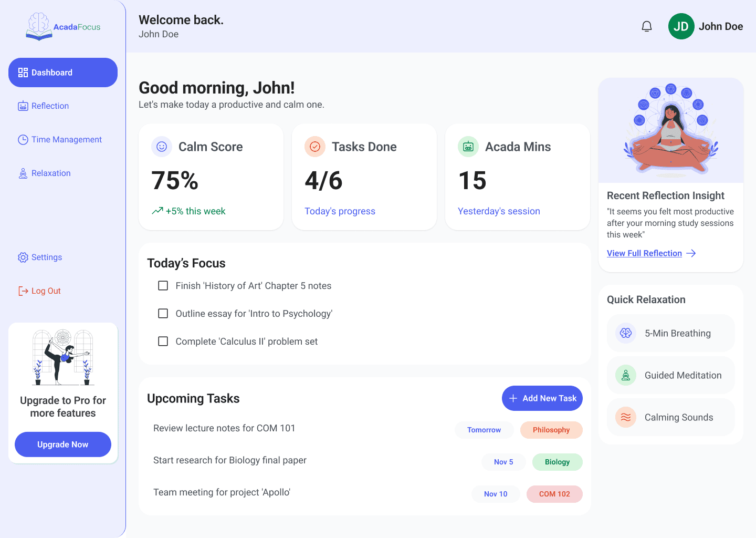Open 'Start research for Biology final paper'

[230, 460]
